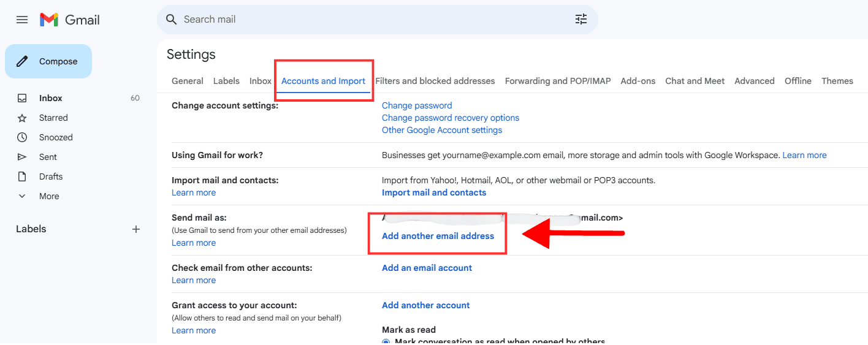The image size is (868, 345).
Task: Click the Compose pencil icon
Action: (x=23, y=61)
